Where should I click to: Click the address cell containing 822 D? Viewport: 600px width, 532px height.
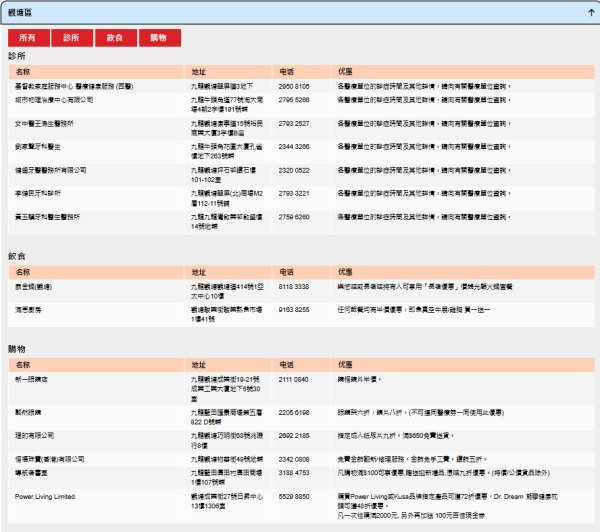click(227, 417)
